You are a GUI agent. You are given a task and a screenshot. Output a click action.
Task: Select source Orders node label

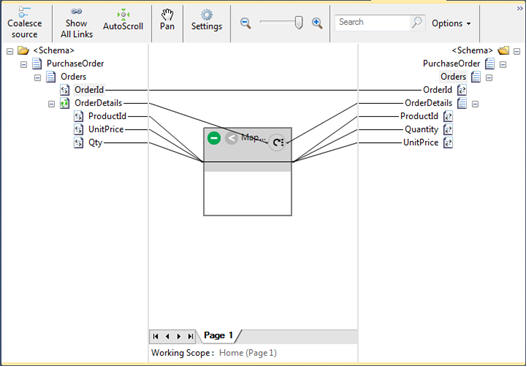(x=73, y=77)
